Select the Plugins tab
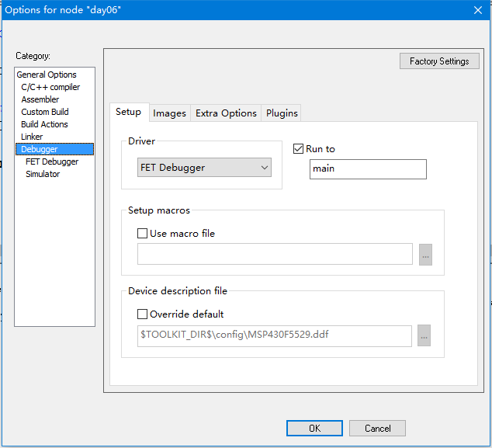Viewport: 492px width, 448px height. click(282, 113)
